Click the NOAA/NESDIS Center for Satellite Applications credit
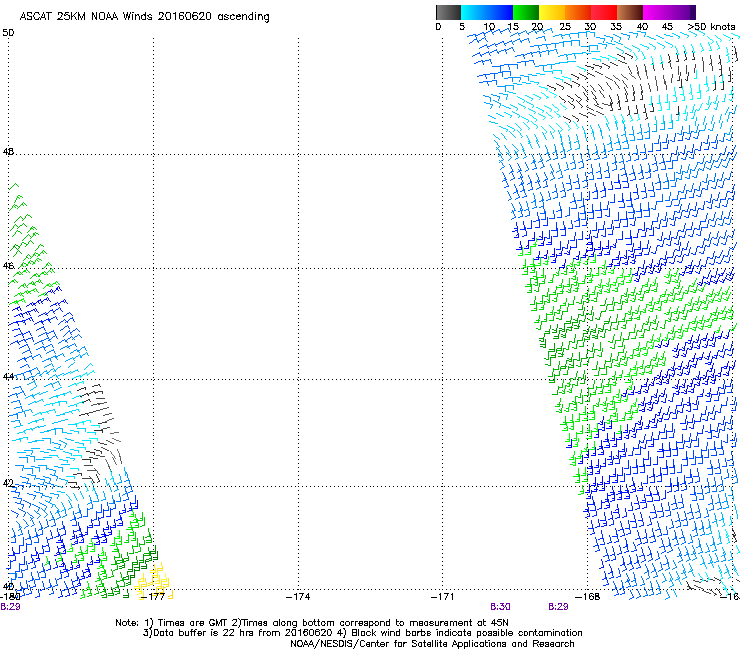This screenshot has width=740, height=650. [432, 644]
